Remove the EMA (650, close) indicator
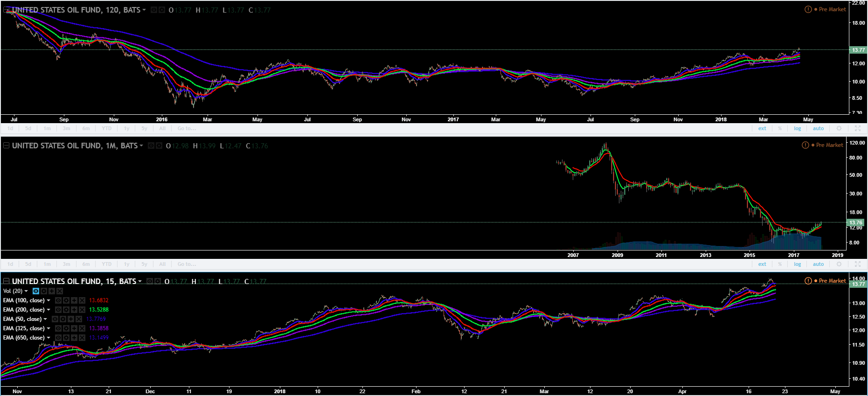Image resolution: width=868 pixels, height=396 pixels. pyautogui.click(x=82, y=338)
